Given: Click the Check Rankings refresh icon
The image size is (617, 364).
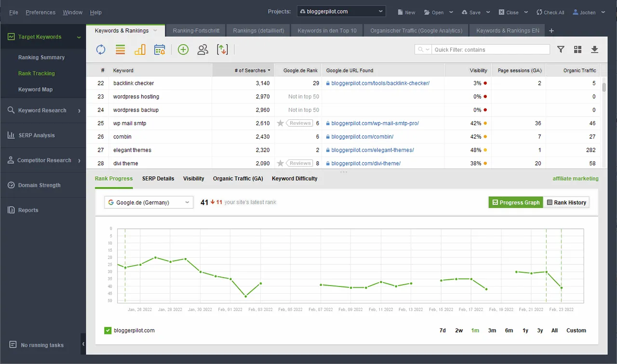Looking at the screenshot, I should coord(100,49).
